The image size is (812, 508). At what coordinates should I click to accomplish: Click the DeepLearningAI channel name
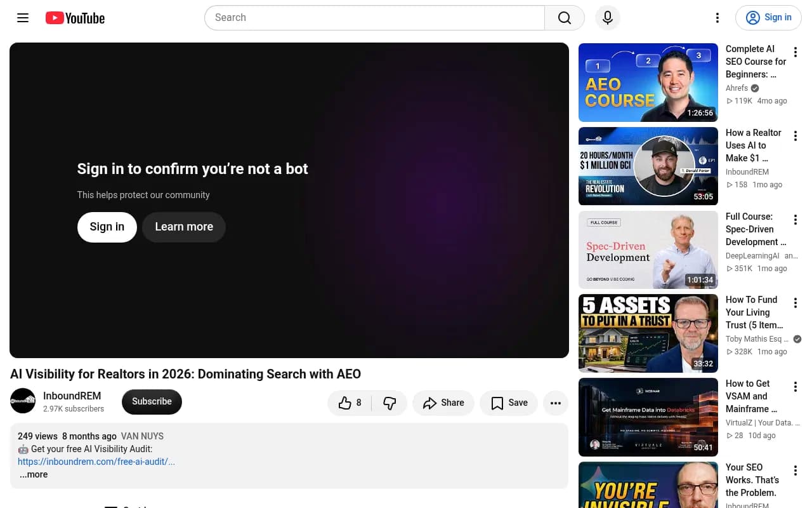[x=752, y=256]
